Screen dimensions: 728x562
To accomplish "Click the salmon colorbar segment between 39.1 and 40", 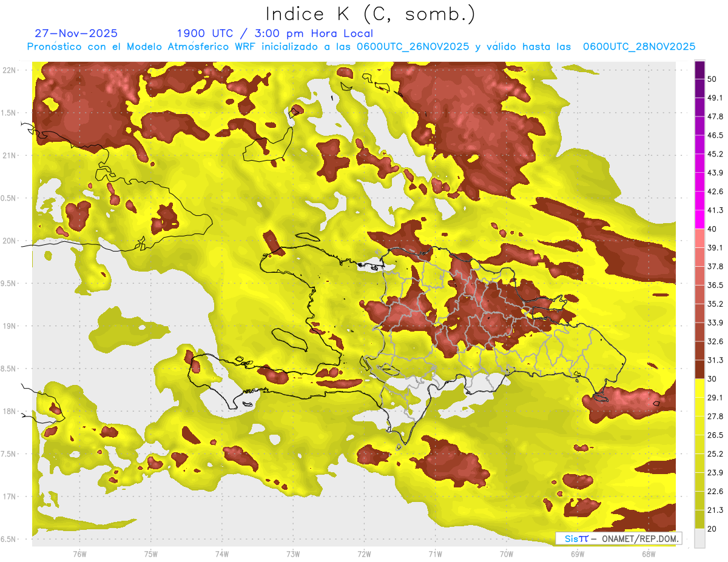I will pyautogui.click(x=699, y=238).
